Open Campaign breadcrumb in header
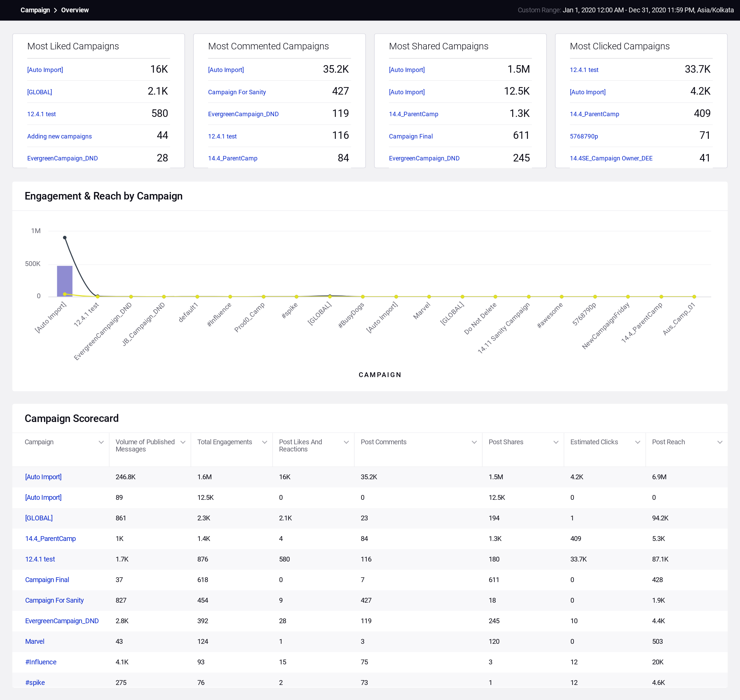Image resolution: width=740 pixels, height=700 pixels. pyautogui.click(x=35, y=10)
